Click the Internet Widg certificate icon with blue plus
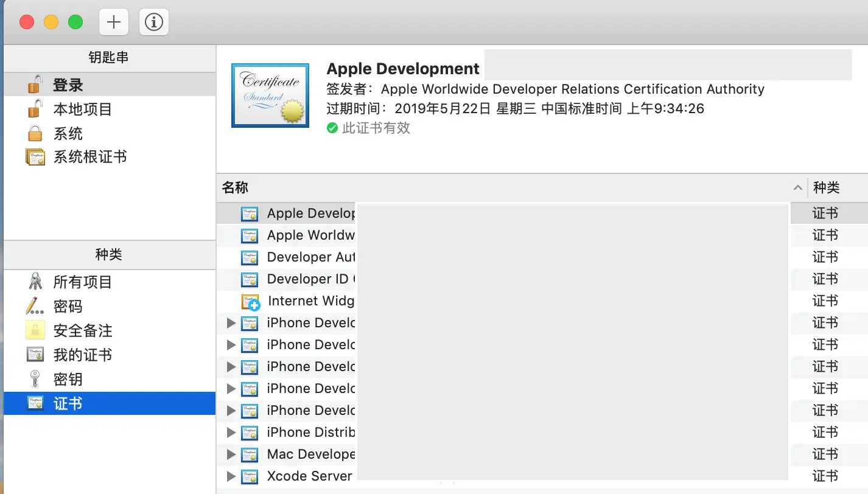This screenshot has width=868, height=494. 250,302
